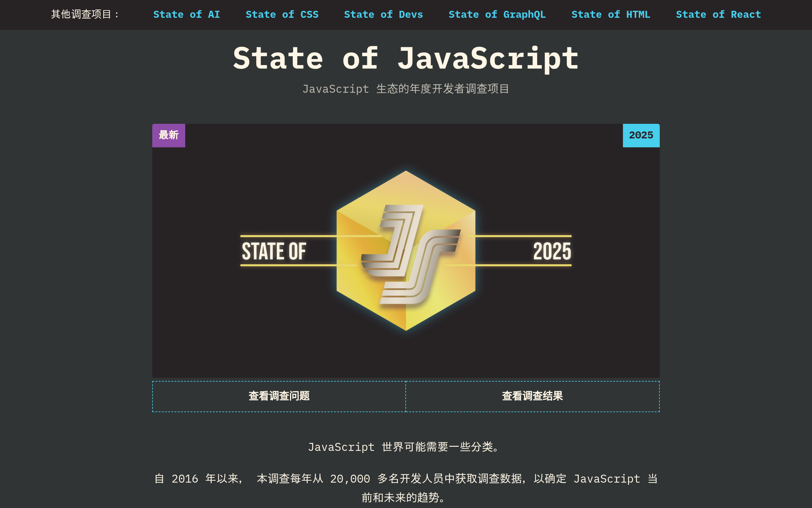
Task: Click the paragraph starting 自 2016 年以来
Action: (406, 488)
